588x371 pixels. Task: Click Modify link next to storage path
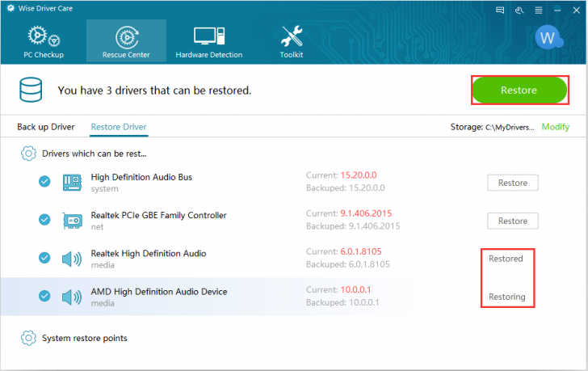555,127
